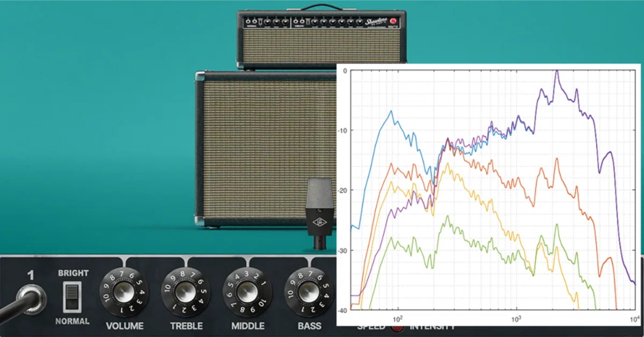Viewport: 644px width, 337px height.
Task: Select the microphone in front of the cabinet
Action: tap(320, 214)
